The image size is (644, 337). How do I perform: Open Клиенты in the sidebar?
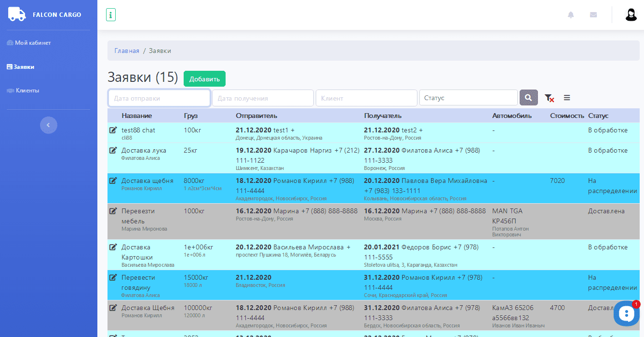tap(27, 91)
